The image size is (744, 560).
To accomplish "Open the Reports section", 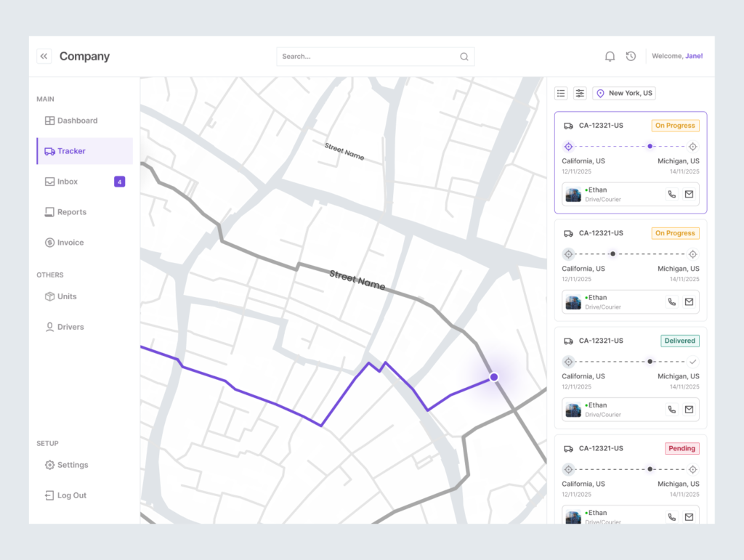I will click(x=71, y=212).
